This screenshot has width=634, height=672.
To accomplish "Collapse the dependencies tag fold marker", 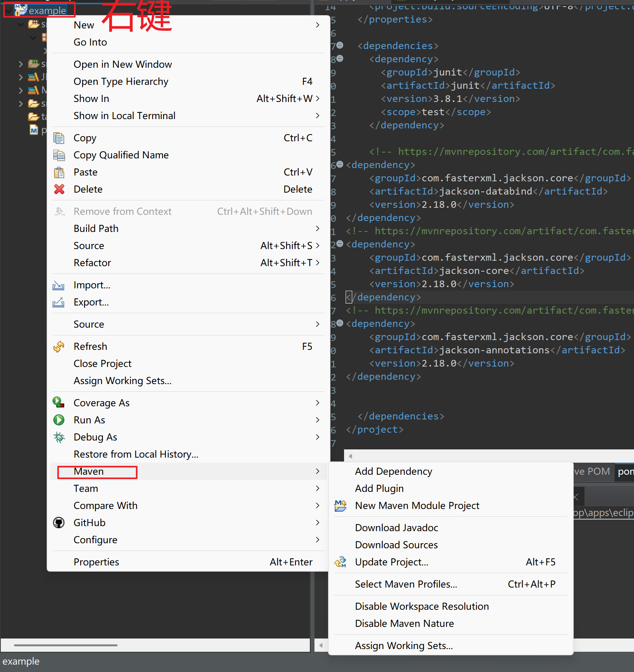I will [340, 46].
